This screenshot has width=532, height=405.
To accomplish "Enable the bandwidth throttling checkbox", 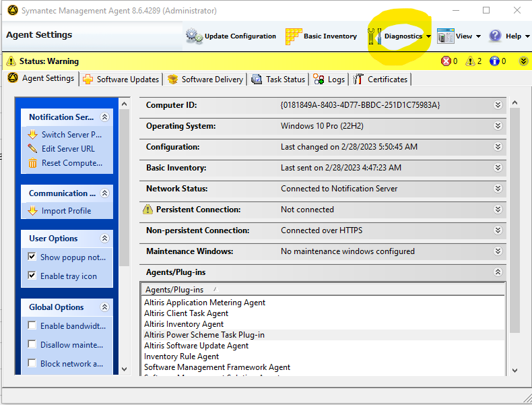I will pos(32,325).
